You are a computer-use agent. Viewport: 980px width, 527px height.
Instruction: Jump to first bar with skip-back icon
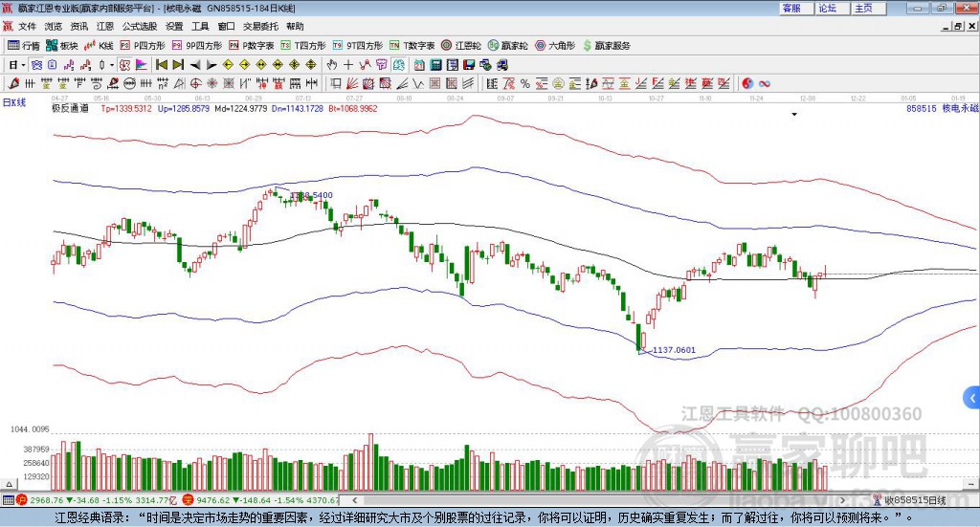click(x=161, y=65)
